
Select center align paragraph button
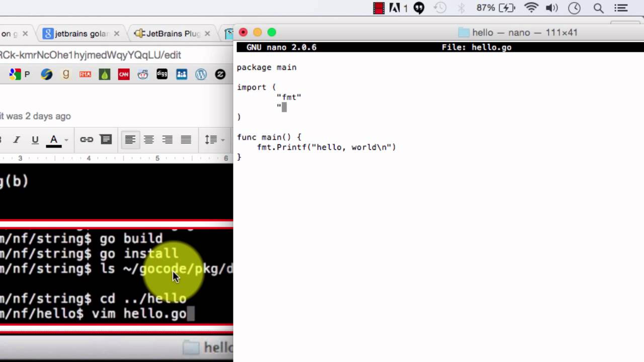[148, 140]
